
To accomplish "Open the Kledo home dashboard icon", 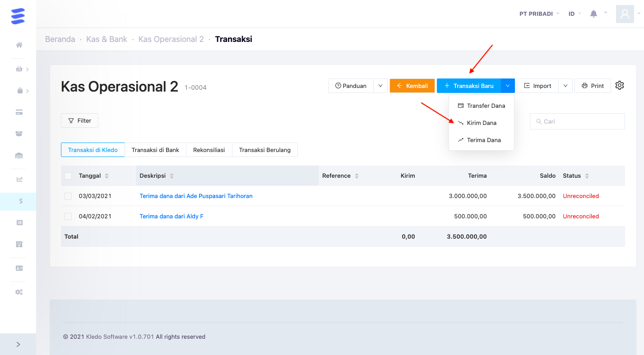I will [19, 45].
